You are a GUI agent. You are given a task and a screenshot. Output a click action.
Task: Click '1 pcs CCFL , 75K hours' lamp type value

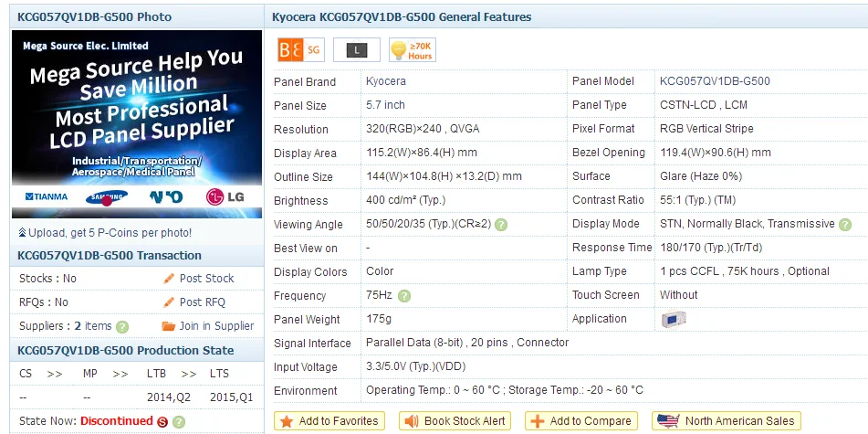pos(745,271)
